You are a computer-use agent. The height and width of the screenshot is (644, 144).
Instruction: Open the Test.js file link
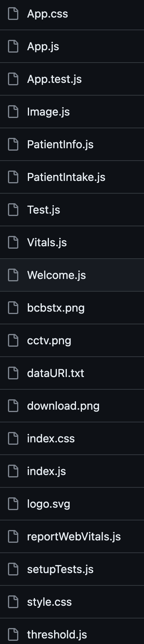pos(43,210)
